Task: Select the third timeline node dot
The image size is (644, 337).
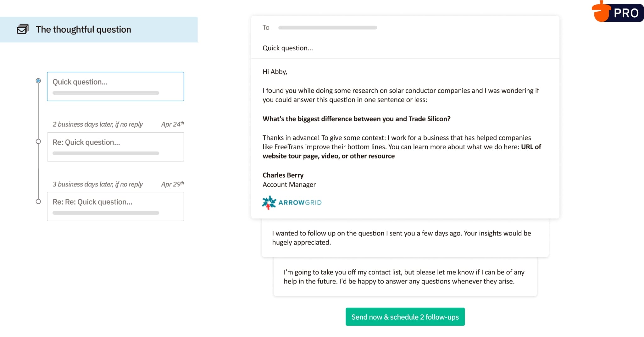Action: tap(38, 201)
